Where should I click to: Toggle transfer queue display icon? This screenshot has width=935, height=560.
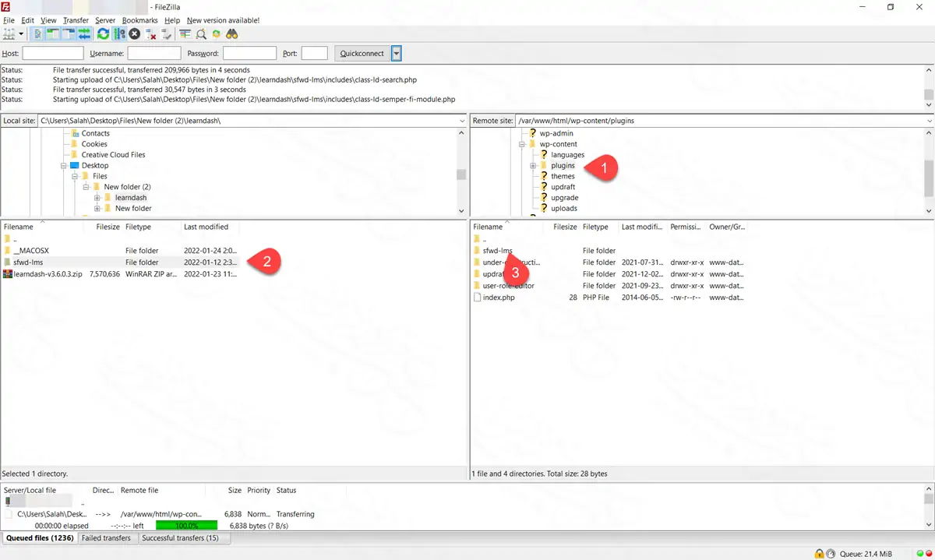coord(83,34)
